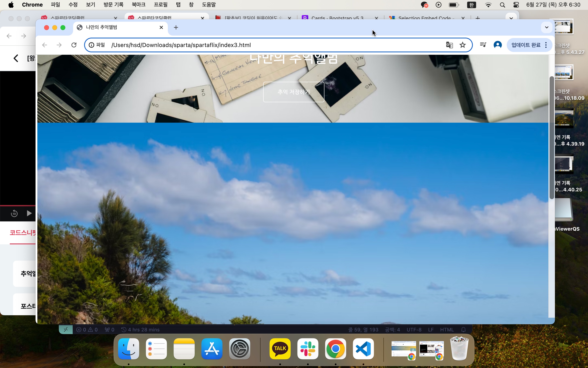Open VS Code notifications bell
Viewport: 588px width, 368px height.
tap(463, 330)
